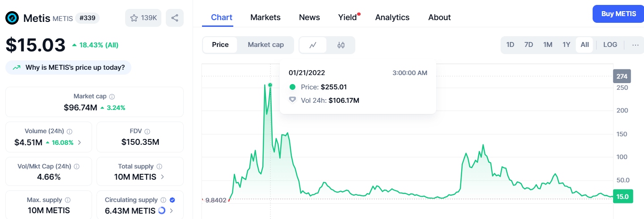The image size is (644, 219).
Task: Click the 274 crosshair price label
Action: (x=622, y=76)
